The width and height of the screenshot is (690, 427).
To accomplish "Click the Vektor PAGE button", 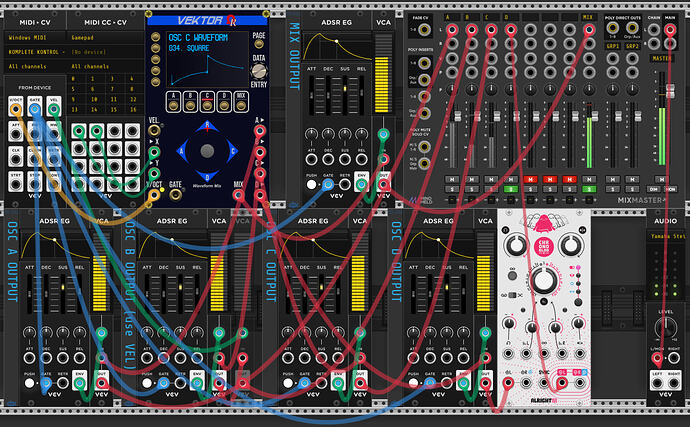I will 259,44.
